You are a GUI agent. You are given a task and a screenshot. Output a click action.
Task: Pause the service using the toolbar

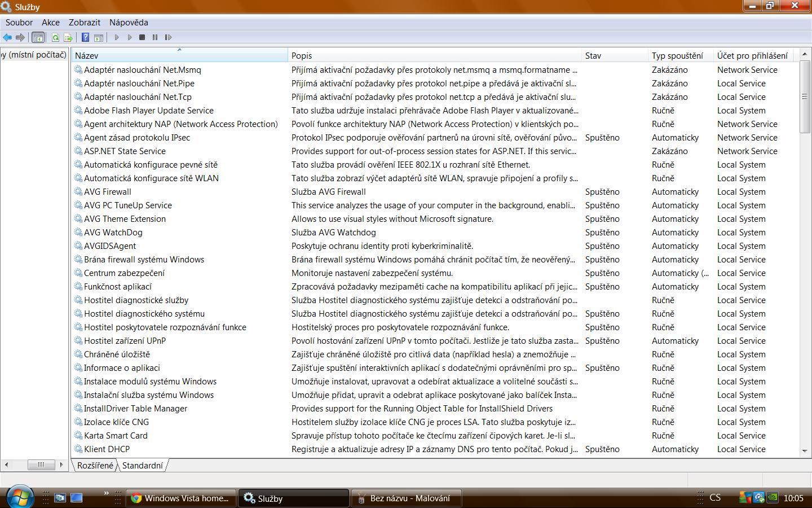[155, 37]
